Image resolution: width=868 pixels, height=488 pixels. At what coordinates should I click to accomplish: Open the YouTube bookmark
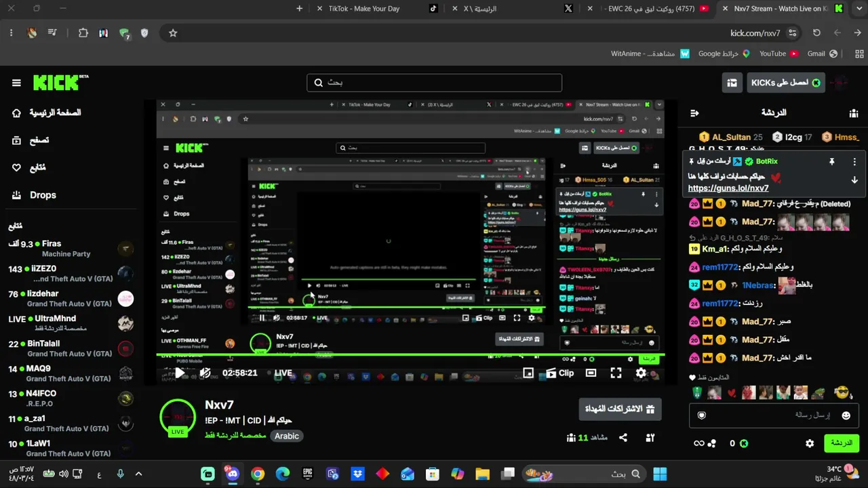click(x=778, y=54)
